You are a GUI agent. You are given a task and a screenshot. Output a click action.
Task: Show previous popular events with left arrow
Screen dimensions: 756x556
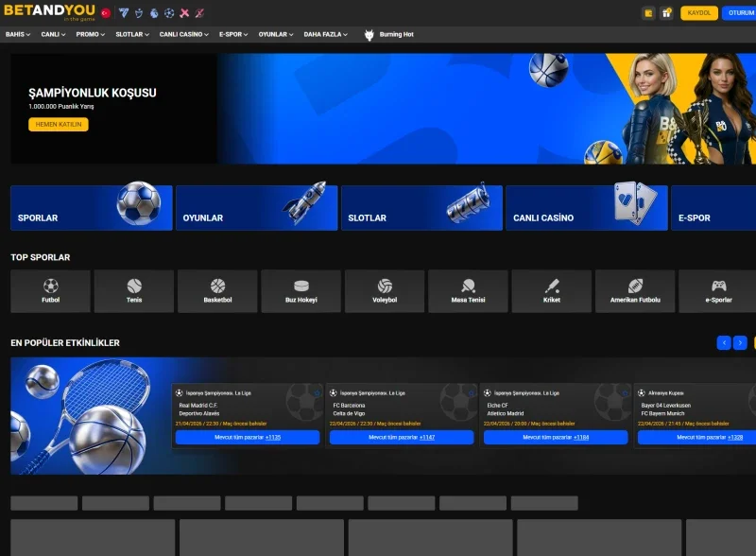(x=724, y=342)
